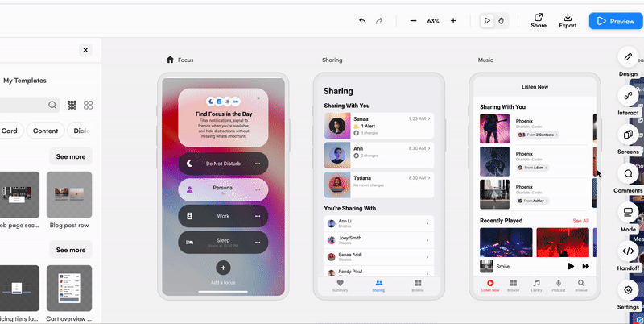
Task: Open the Summary heart tab
Action: [340, 285]
